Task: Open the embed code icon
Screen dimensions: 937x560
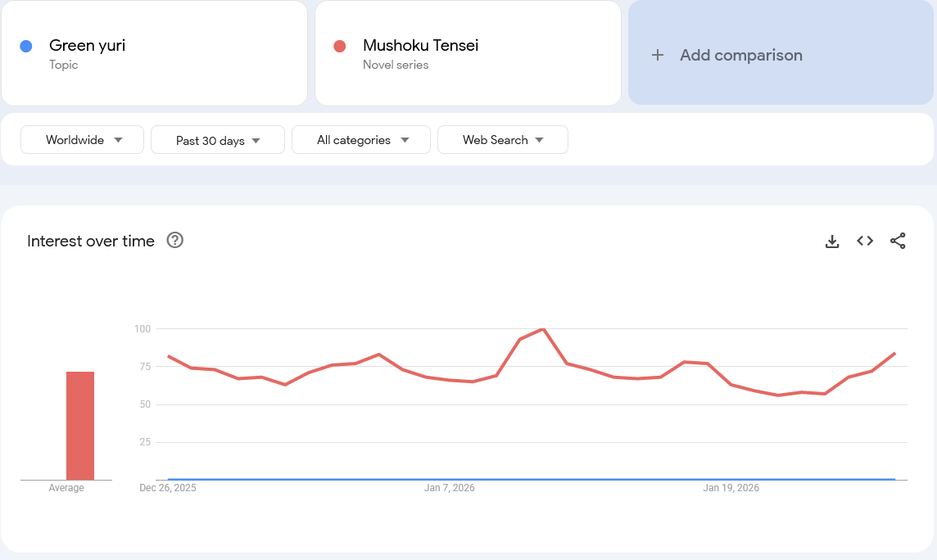Action: point(865,241)
